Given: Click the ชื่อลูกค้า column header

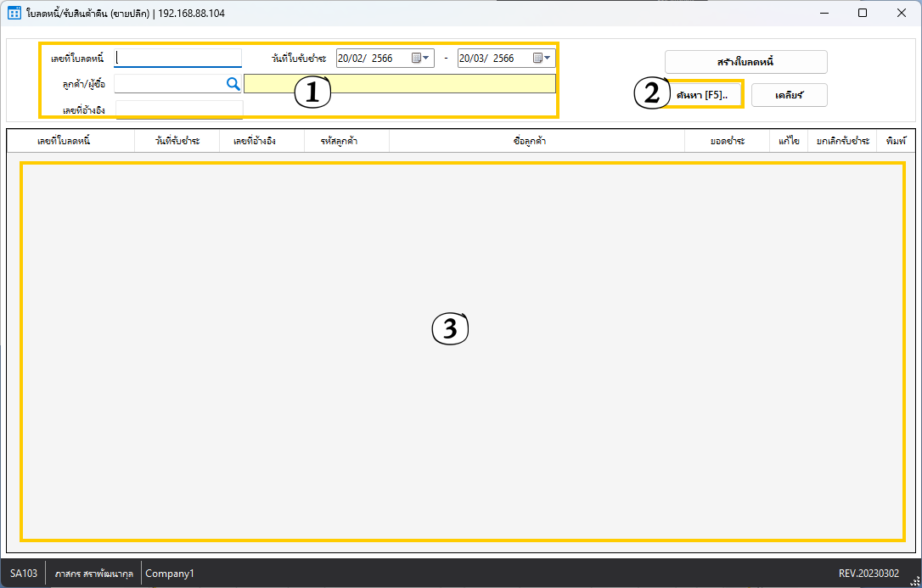Looking at the screenshot, I should pyautogui.click(x=530, y=141).
